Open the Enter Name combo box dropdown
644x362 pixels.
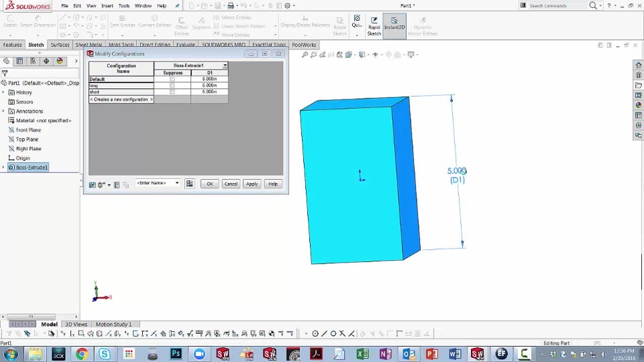[177, 183]
